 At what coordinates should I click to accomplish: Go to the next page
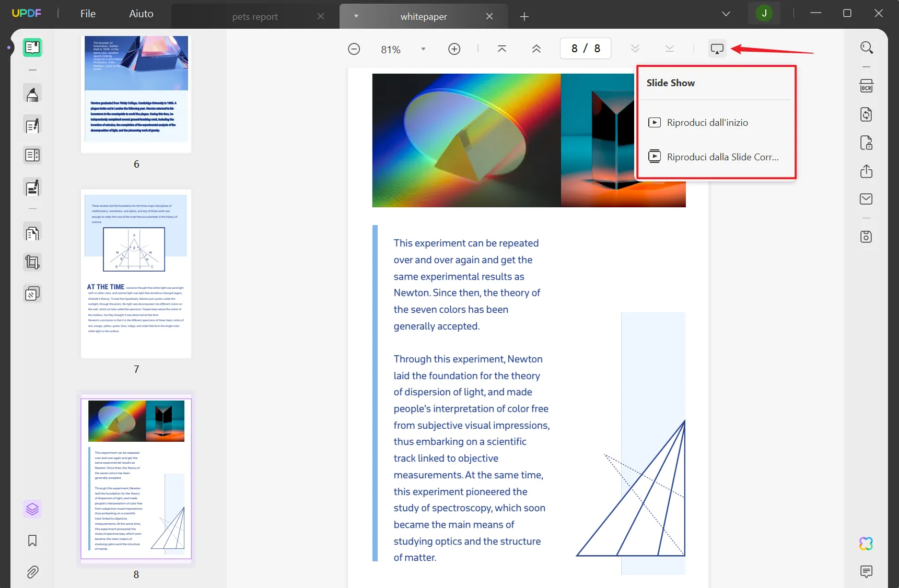(635, 49)
